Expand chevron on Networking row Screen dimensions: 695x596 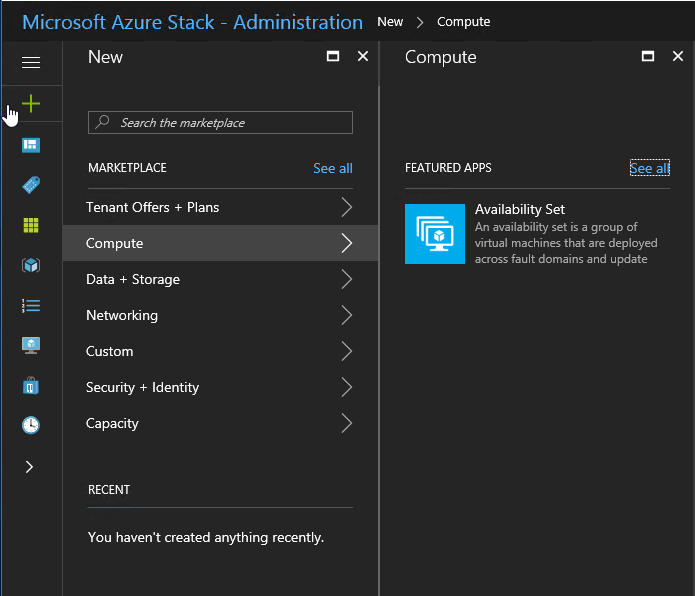coord(347,315)
